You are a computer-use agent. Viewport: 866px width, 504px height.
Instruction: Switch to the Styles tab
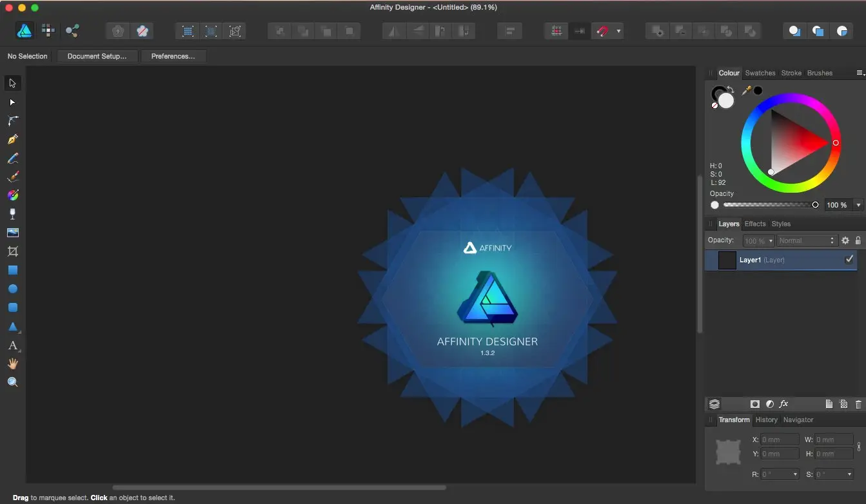click(x=781, y=224)
